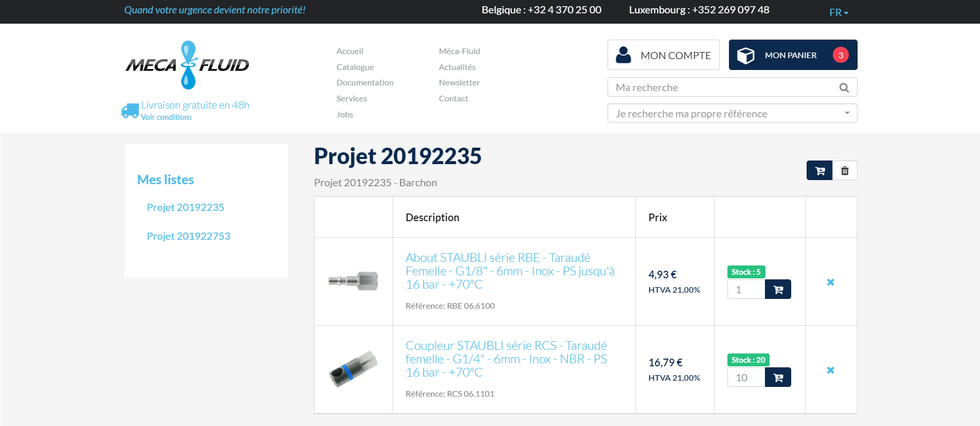Add the whole Projet 20192235 list to cart
980x426 pixels.
pyautogui.click(x=819, y=171)
